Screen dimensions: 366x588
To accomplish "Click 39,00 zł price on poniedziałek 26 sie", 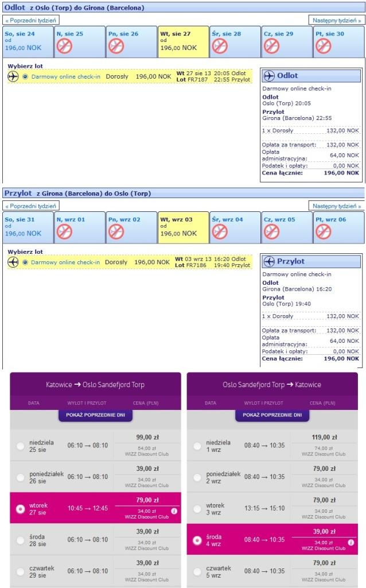I will coord(147,469).
